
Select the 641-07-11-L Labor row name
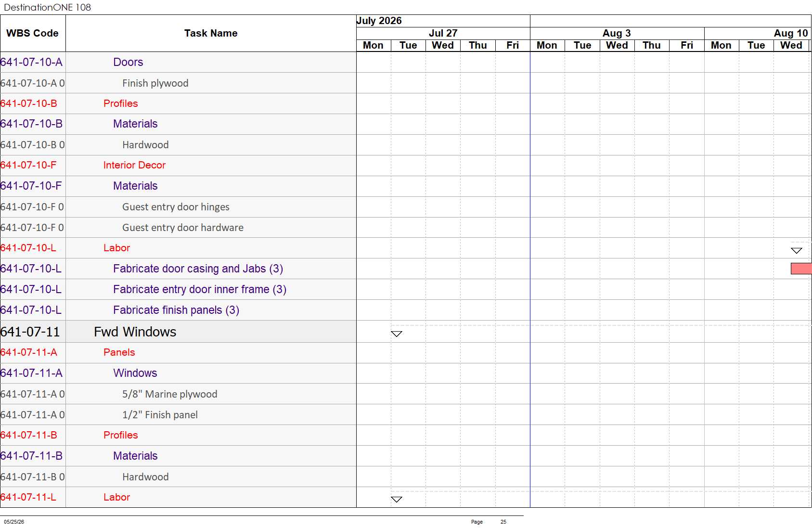tap(116, 497)
